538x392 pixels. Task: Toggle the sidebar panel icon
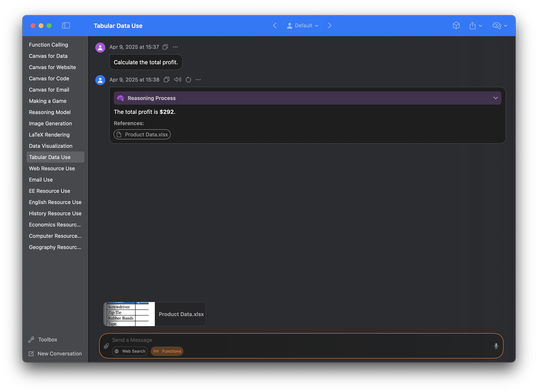pos(66,26)
